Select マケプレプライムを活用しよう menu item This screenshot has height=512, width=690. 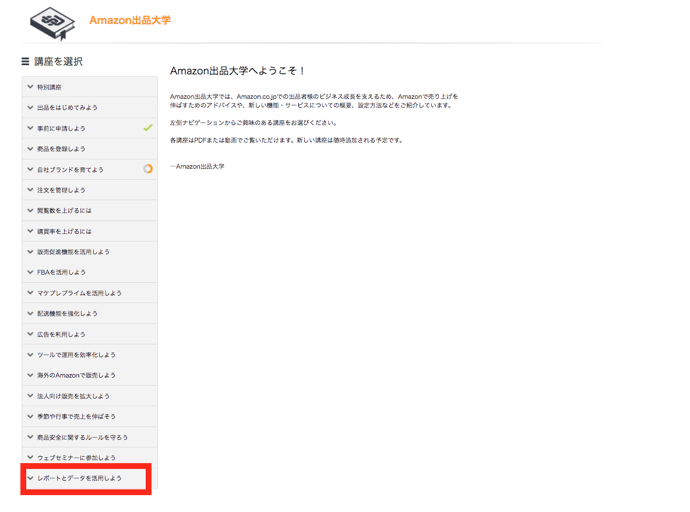(79, 293)
